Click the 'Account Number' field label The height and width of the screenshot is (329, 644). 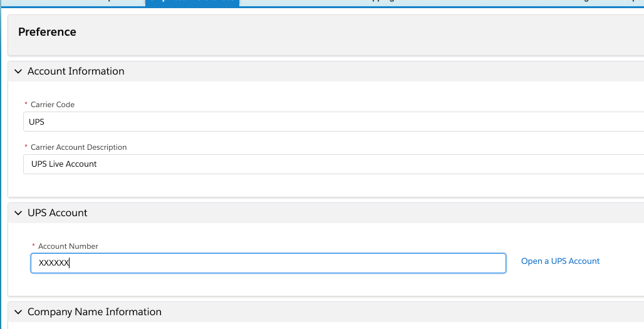68,246
